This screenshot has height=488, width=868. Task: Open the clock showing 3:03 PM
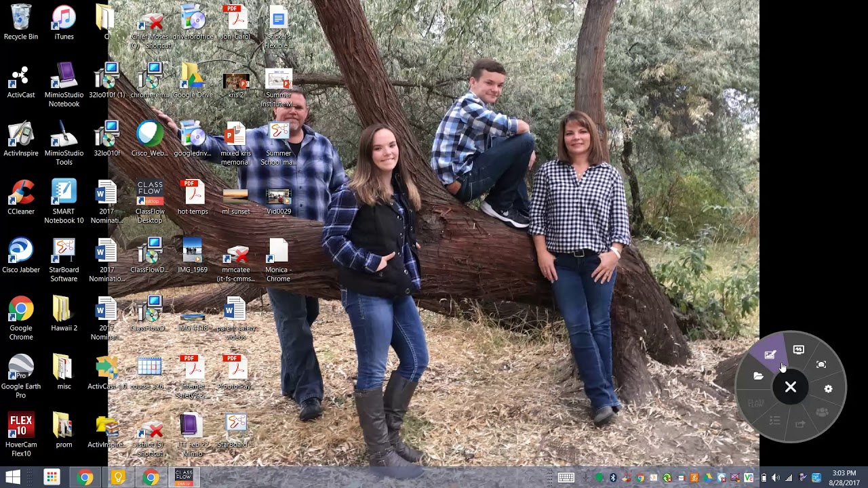(x=844, y=478)
